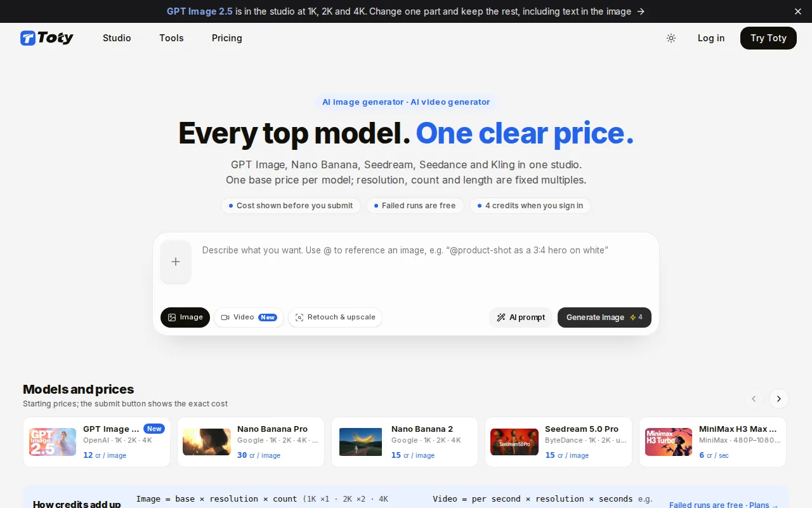The image size is (812, 508).
Task: Add a reference image with plus button
Action: (x=176, y=262)
